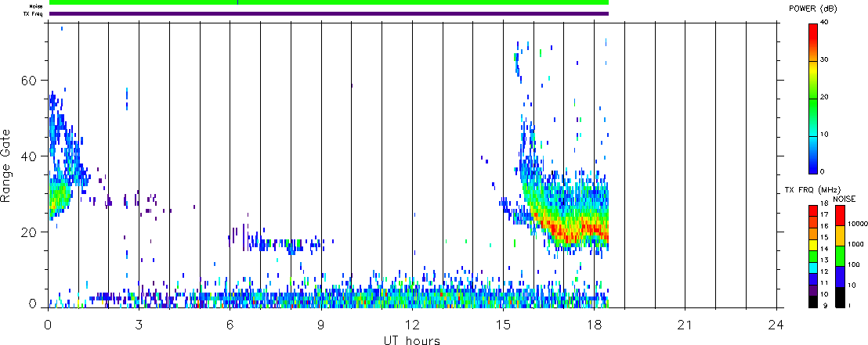Click the purple segment of TX FRQ bar
868x345 pixels.
point(812,290)
